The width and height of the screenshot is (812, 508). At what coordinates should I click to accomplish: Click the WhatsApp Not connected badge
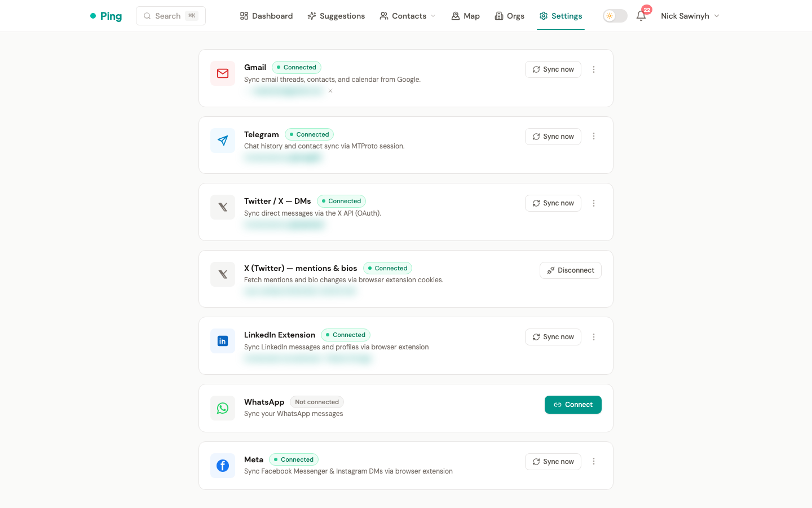click(317, 402)
